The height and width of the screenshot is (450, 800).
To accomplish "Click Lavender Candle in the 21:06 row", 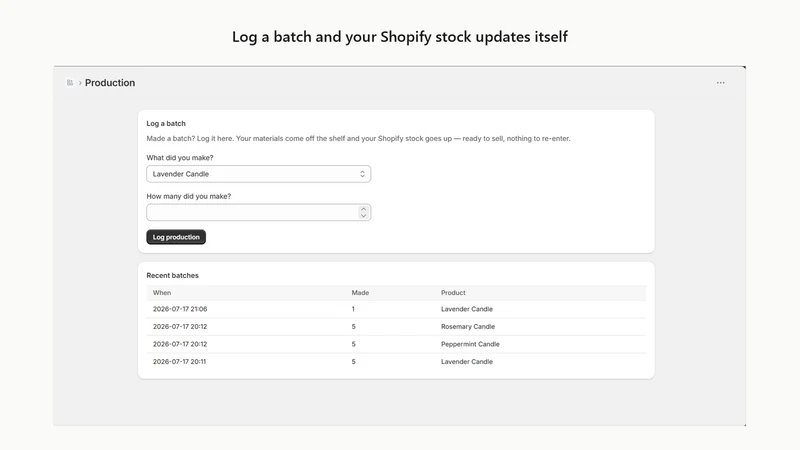I will point(467,309).
